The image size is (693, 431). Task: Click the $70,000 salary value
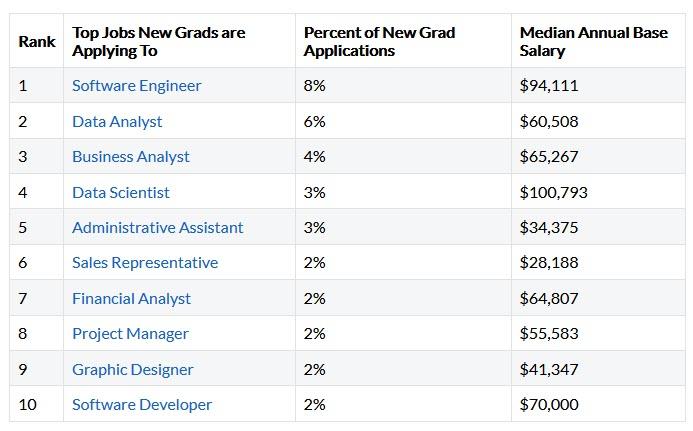click(x=549, y=405)
